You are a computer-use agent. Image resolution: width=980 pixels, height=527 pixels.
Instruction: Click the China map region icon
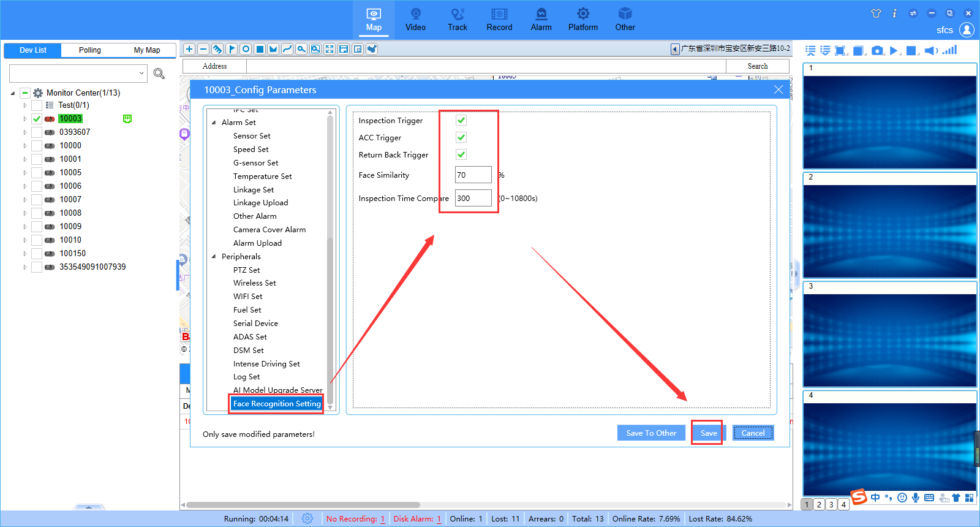click(x=372, y=49)
